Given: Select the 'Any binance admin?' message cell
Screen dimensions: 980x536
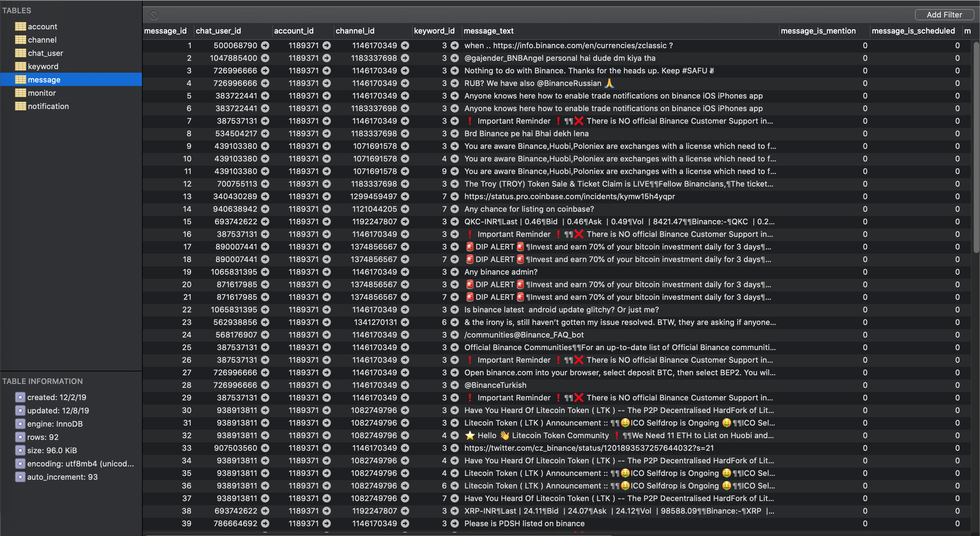Looking at the screenshot, I should click(500, 272).
